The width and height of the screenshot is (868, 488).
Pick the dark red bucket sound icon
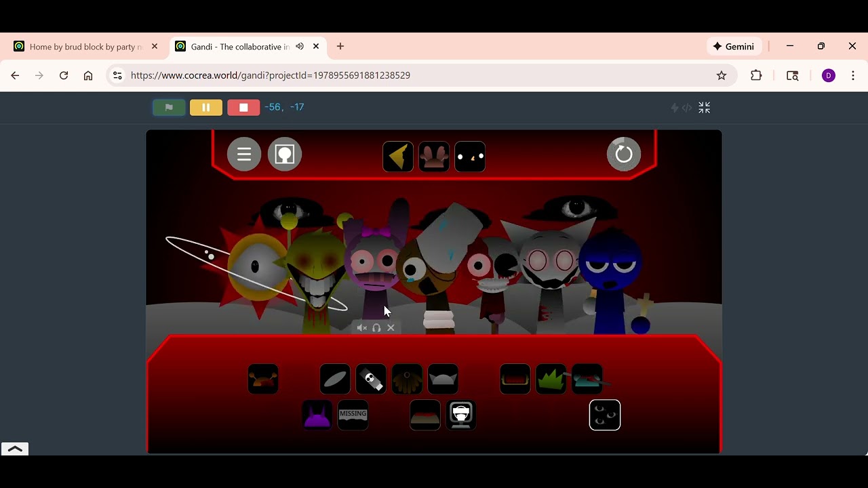(515, 379)
